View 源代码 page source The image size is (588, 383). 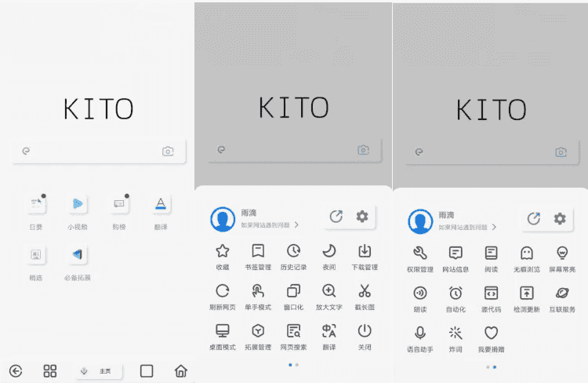pyautogui.click(x=491, y=293)
